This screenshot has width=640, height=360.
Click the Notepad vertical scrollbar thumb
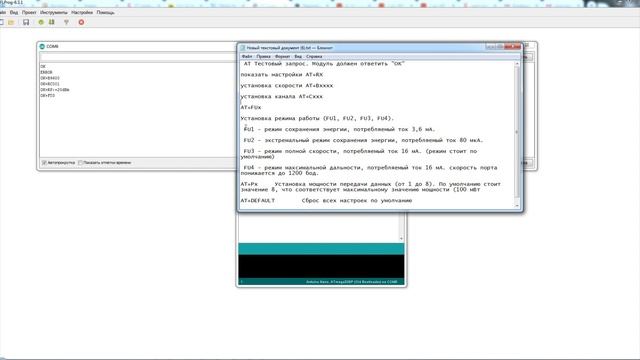pos(517,132)
